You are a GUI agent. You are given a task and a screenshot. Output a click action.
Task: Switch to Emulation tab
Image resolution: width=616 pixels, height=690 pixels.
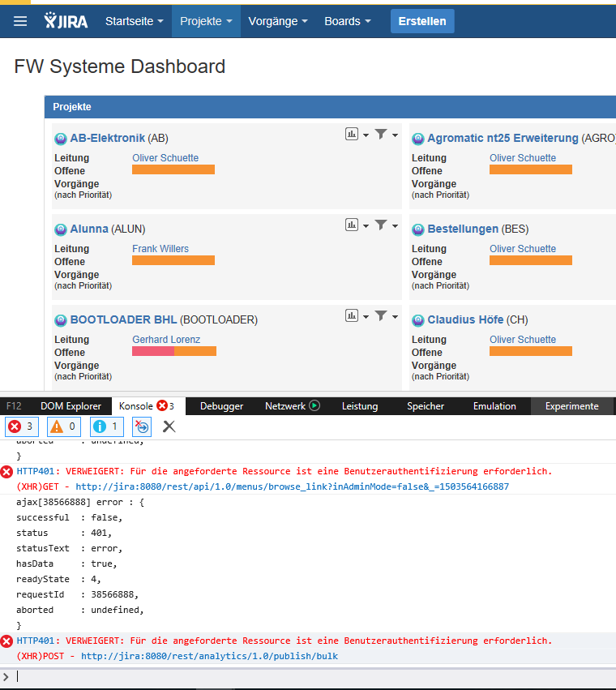pos(494,406)
